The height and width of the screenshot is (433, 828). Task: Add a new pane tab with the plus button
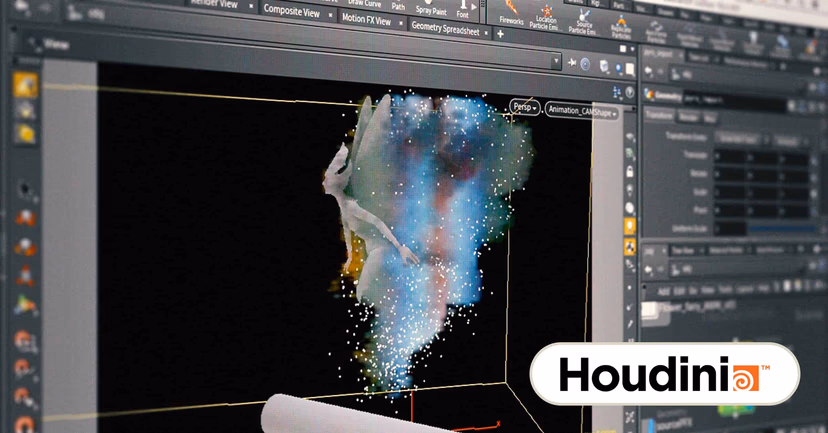(500, 34)
